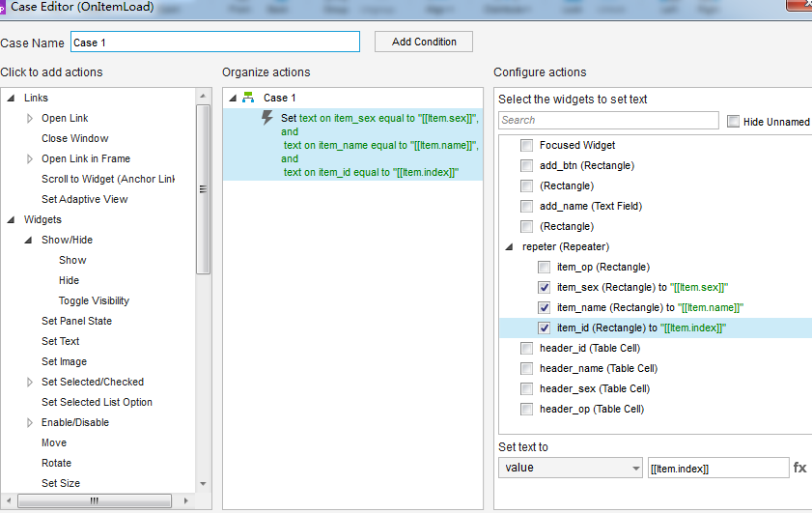Screen dimensions: 812x513
Task: Check the Hide Unnamed checkbox
Action: (x=733, y=122)
